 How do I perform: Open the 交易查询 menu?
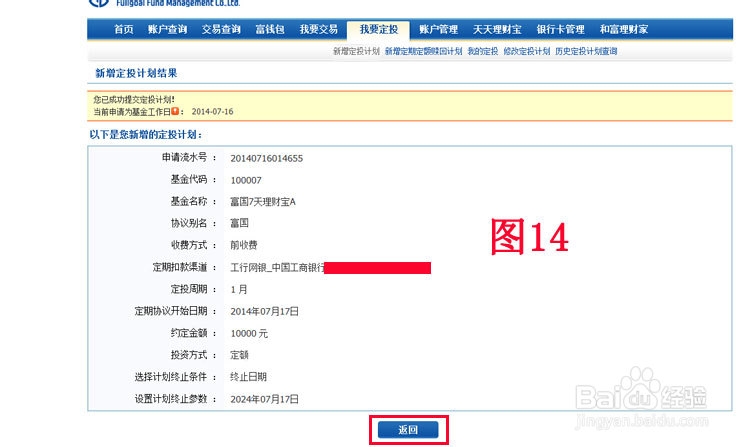click(221, 29)
